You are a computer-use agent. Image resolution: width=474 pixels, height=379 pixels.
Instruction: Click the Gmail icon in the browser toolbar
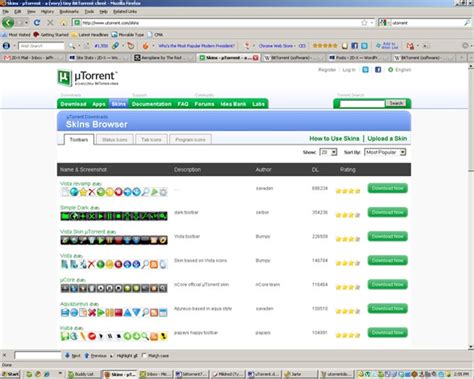click(x=410, y=46)
